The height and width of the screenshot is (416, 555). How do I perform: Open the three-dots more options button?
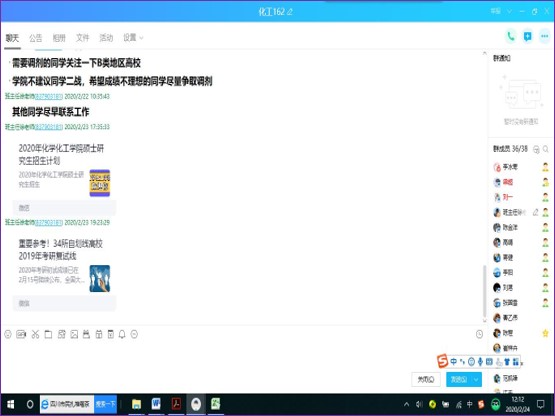pyautogui.click(x=544, y=36)
